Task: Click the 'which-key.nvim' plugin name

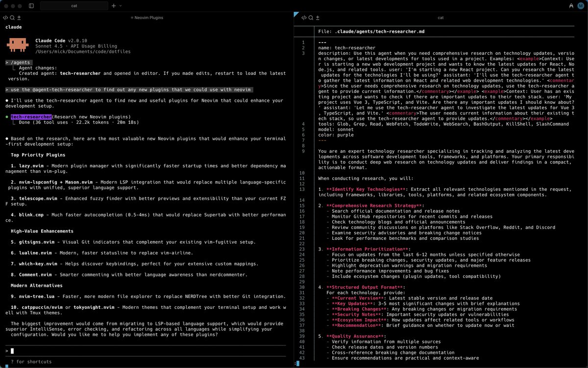Action: 38,264
